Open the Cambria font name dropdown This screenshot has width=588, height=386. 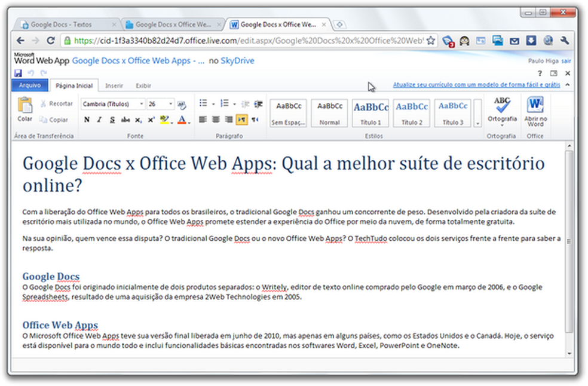pos(142,104)
